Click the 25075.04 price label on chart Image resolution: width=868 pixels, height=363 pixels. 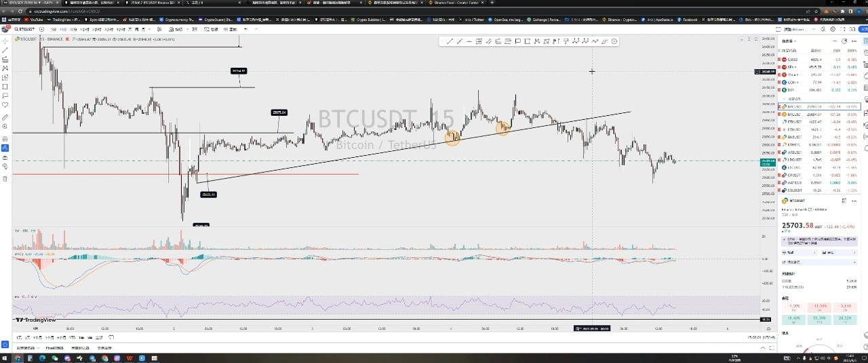click(279, 112)
